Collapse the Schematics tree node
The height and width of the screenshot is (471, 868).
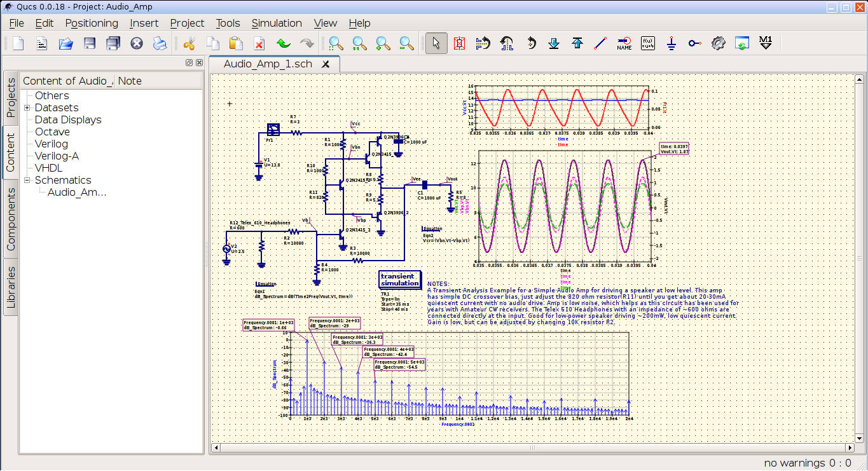coord(27,181)
